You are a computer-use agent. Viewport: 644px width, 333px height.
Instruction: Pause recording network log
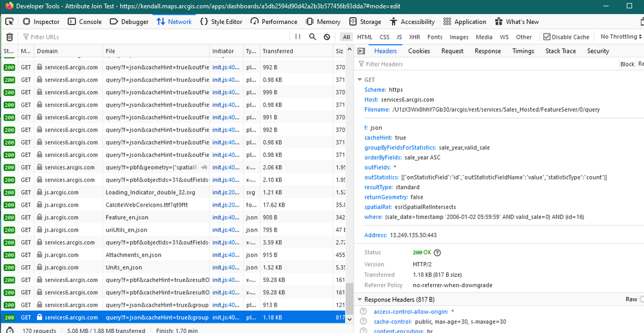pyautogui.click(x=298, y=37)
